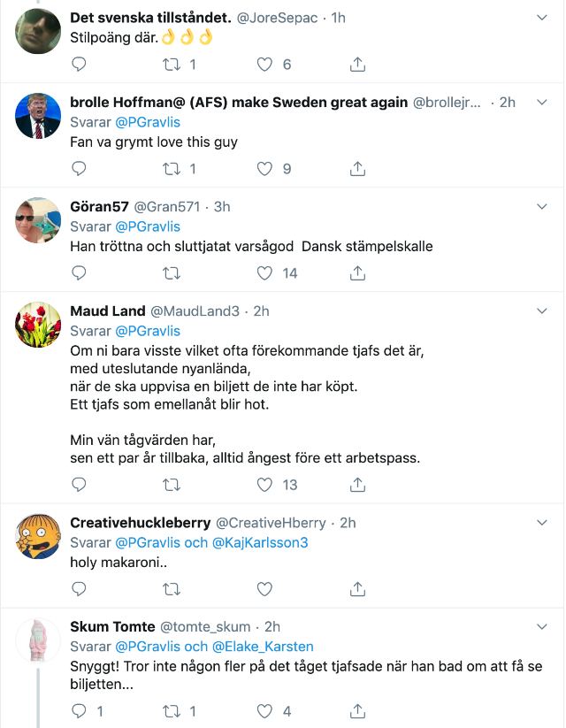Open the @PGravlis mention in Göran57's reply
Viewport: 566px width, 728px height.
coord(148,226)
